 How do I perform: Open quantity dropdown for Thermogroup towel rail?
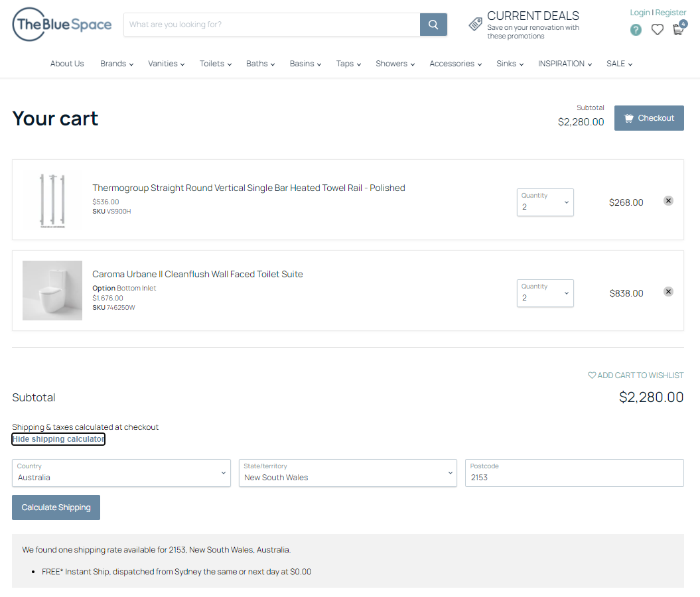(545, 202)
